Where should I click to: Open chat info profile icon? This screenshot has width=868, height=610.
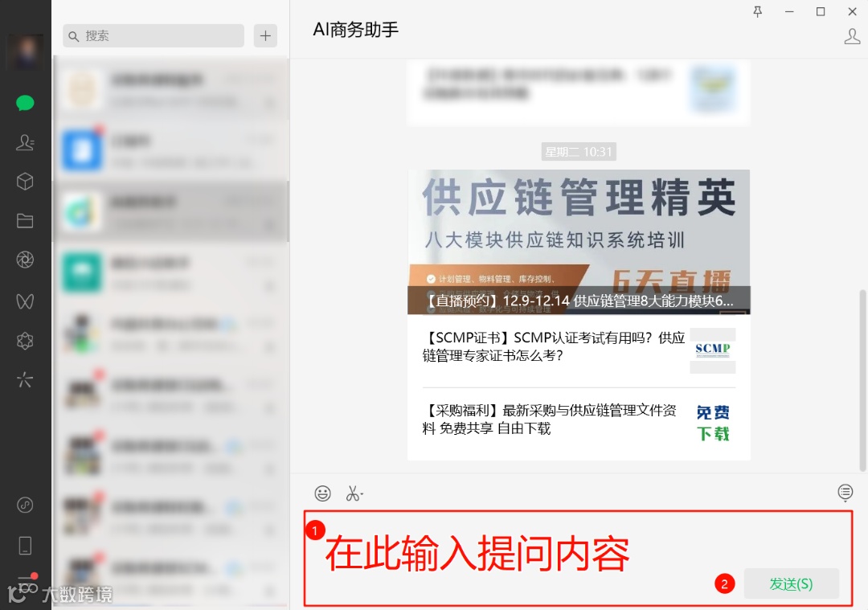[852, 36]
